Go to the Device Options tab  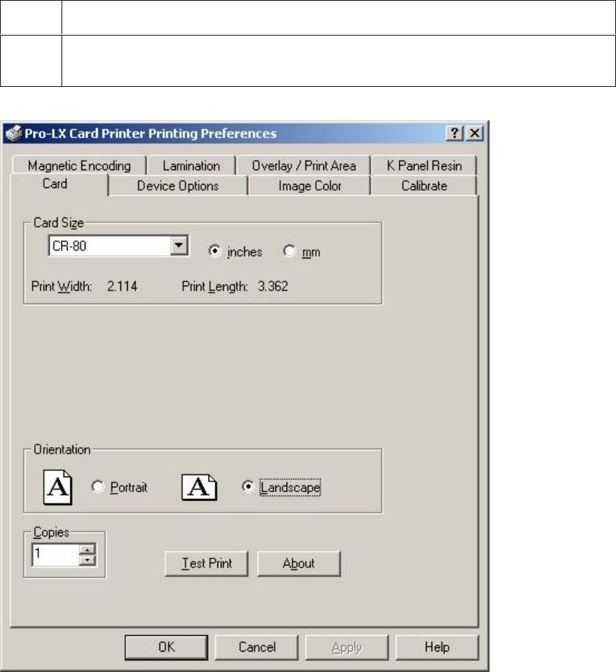[178, 186]
